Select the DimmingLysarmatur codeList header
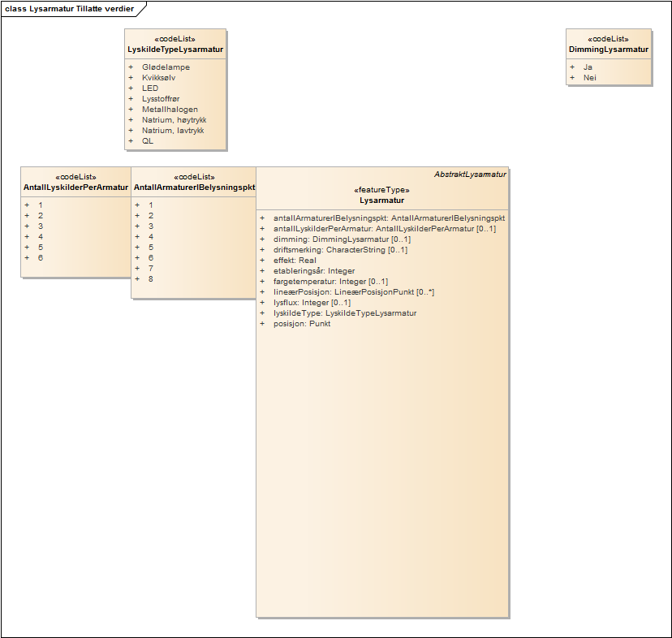This screenshot has width=672, height=638. pyautogui.click(x=609, y=50)
